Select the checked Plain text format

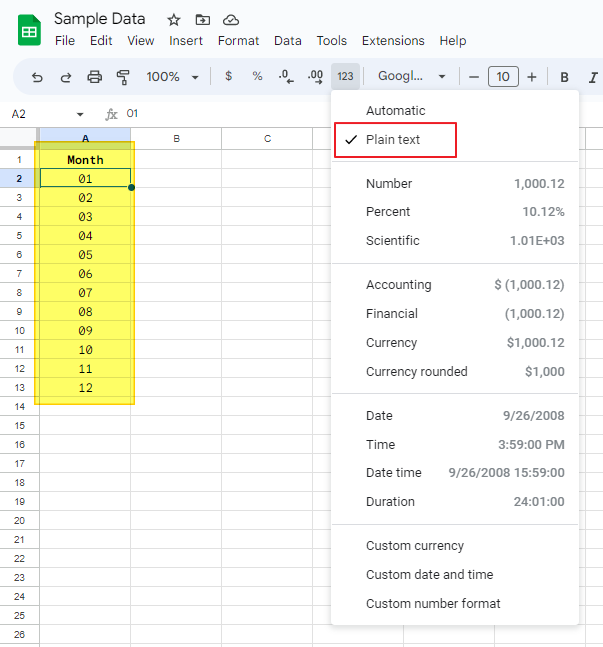pyautogui.click(x=395, y=140)
